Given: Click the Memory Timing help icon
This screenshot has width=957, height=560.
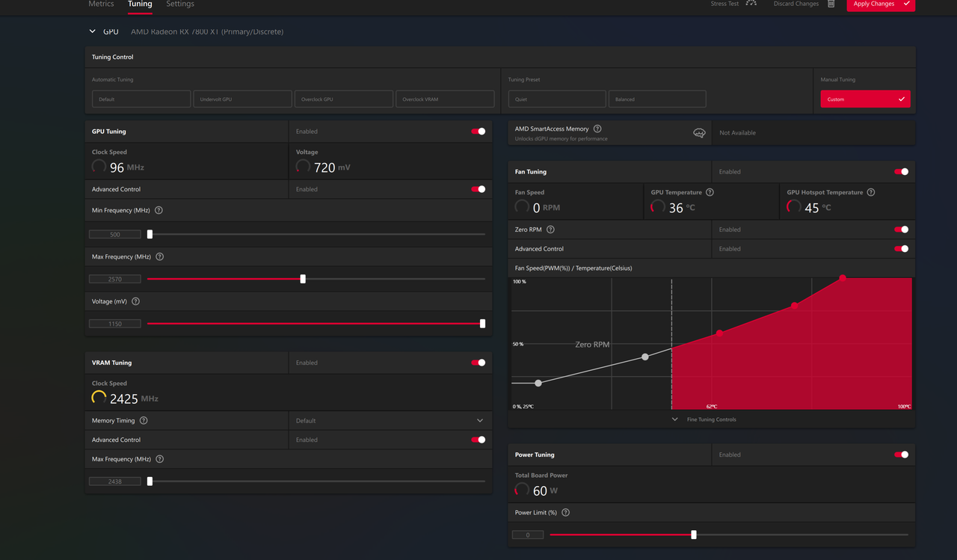Looking at the screenshot, I should (142, 420).
